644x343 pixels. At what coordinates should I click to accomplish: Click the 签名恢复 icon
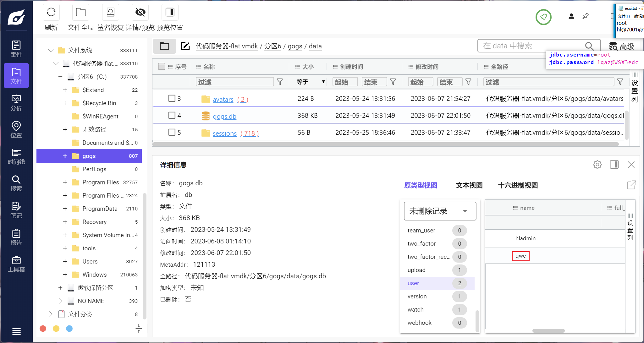click(x=111, y=12)
